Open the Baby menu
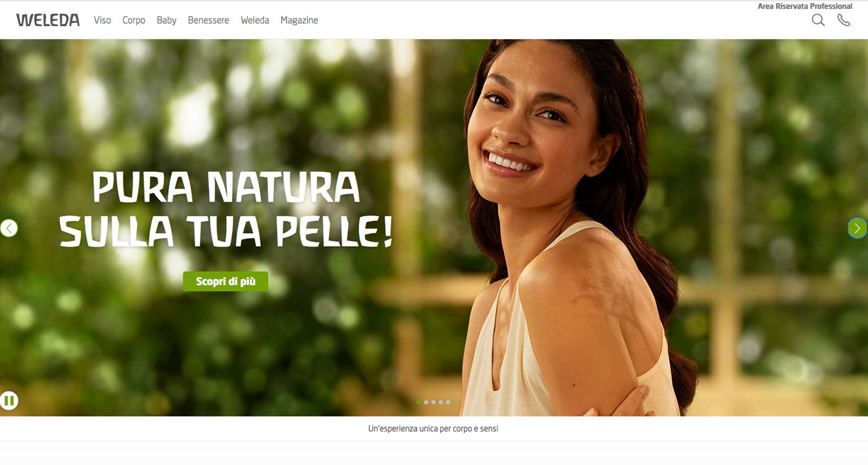This screenshot has height=465, width=868. [x=167, y=20]
